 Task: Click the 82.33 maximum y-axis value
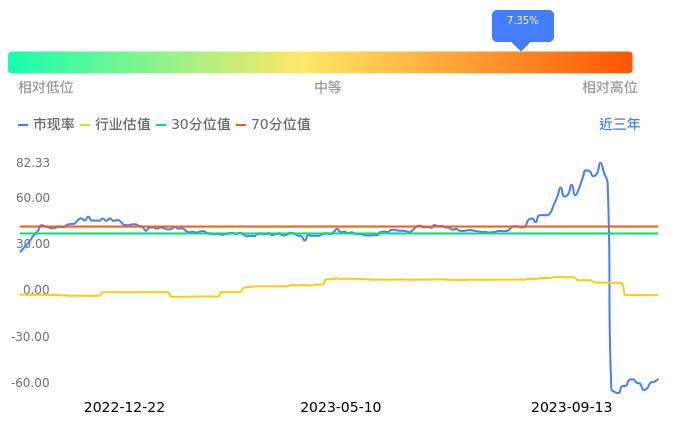point(33,163)
